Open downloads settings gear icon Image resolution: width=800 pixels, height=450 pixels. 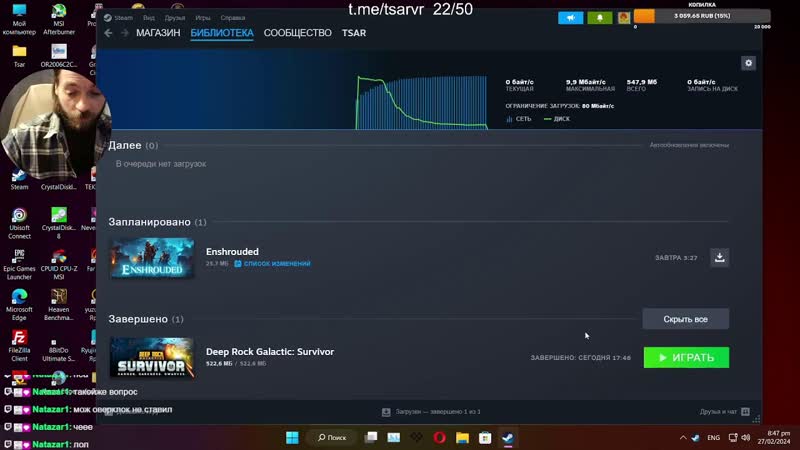point(748,63)
